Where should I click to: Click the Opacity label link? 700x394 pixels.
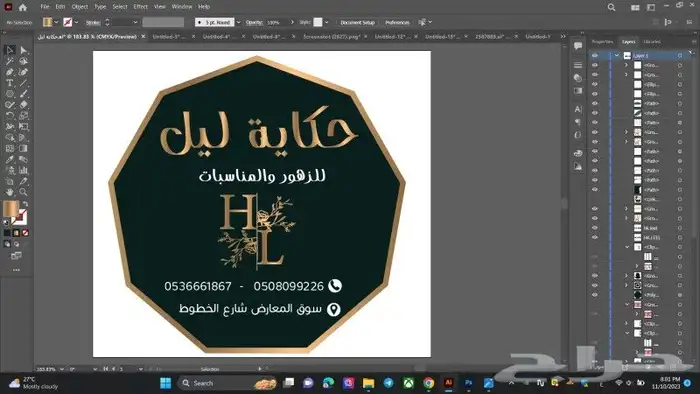254,22
